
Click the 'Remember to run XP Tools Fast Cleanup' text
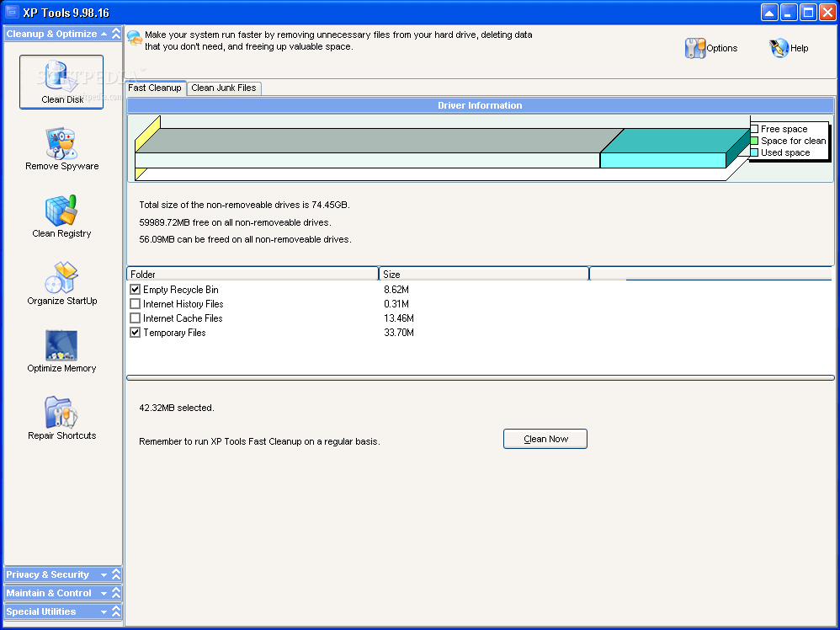click(259, 442)
